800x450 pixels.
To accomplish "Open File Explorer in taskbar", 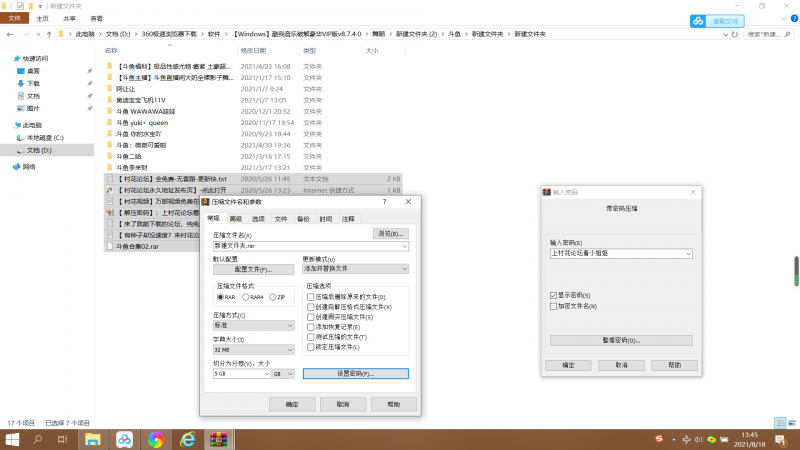I will point(92,439).
